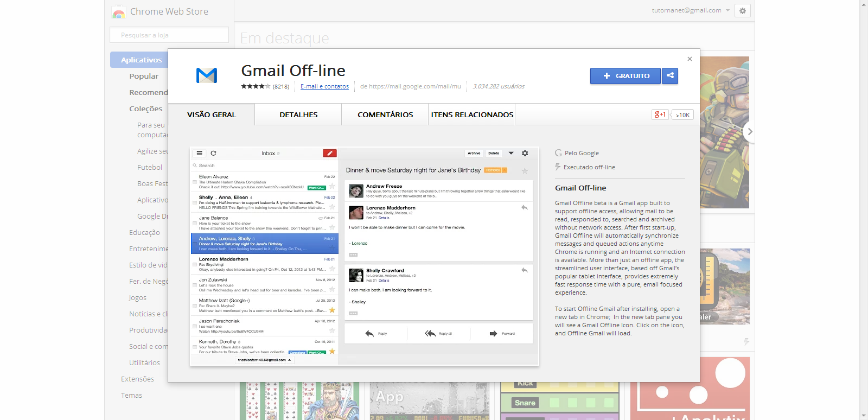Click the solitaire cards app thumbnail
Image resolution: width=868 pixels, height=420 pixels.
coord(299,401)
